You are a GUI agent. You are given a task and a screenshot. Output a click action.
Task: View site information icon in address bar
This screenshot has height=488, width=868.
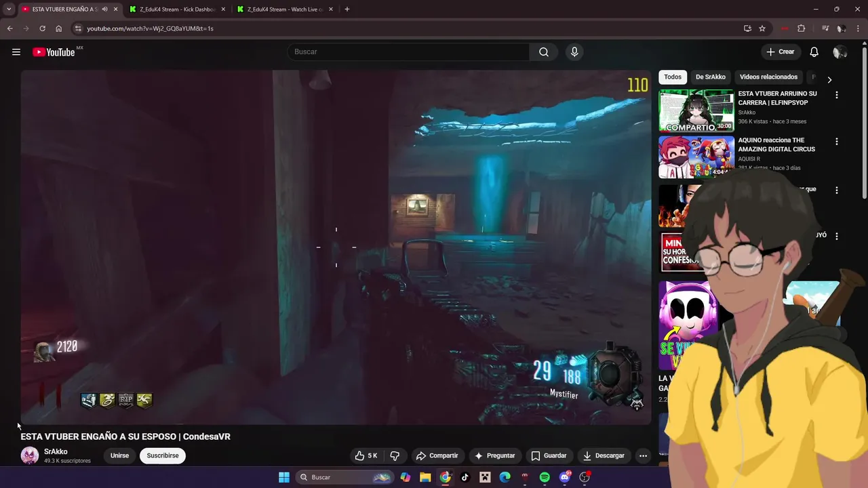coord(78,28)
